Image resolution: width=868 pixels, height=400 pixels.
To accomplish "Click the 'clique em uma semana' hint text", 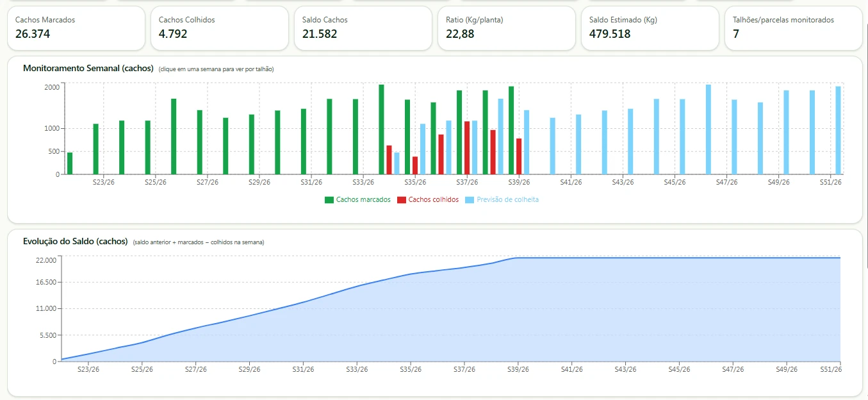I will (x=216, y=69).
